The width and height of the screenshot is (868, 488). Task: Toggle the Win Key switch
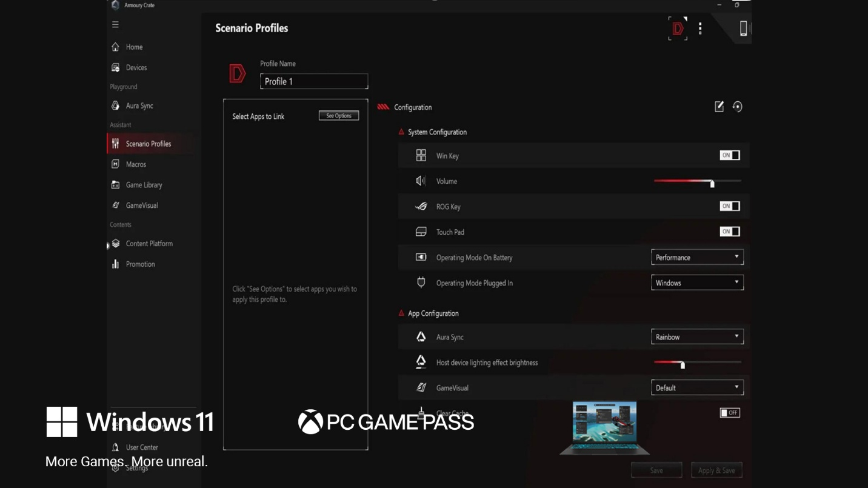click(x=729, y=155)
